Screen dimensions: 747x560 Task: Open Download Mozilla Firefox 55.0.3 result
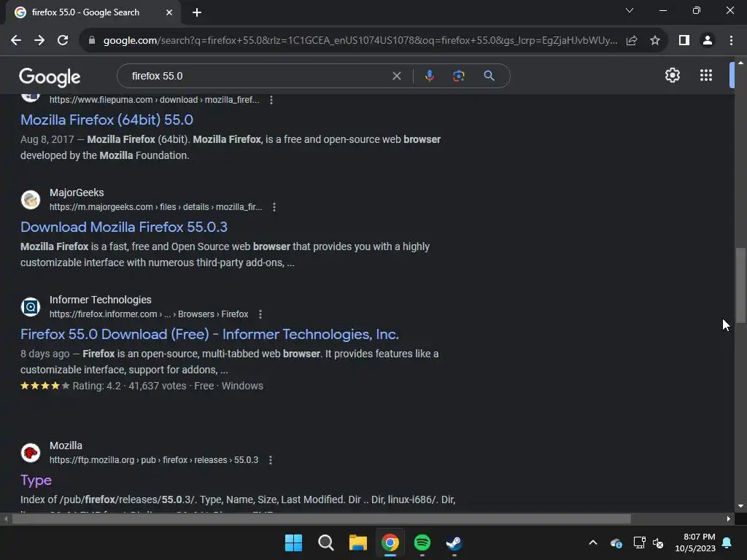coord(124,227)
